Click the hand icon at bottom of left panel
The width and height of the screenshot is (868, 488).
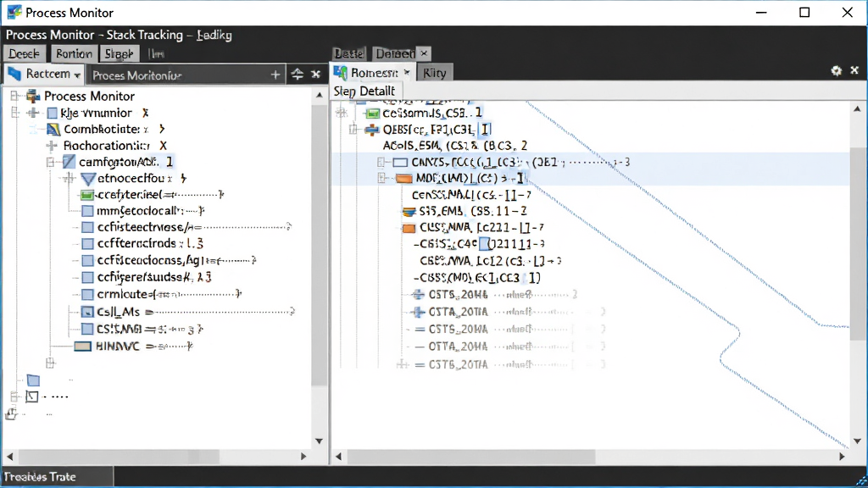click(x=11, y=413)
